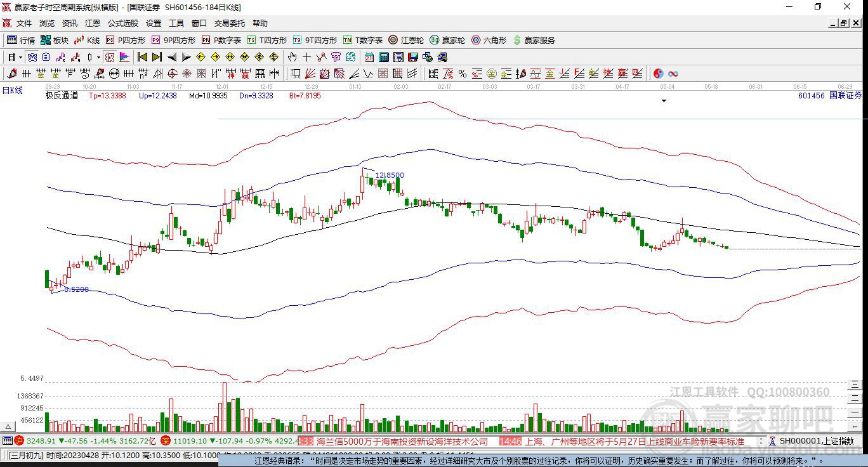The height and width of the screenshot is (467, 868).
Task: Click the small up-arrow below volume axis
Action: point(9,427)
